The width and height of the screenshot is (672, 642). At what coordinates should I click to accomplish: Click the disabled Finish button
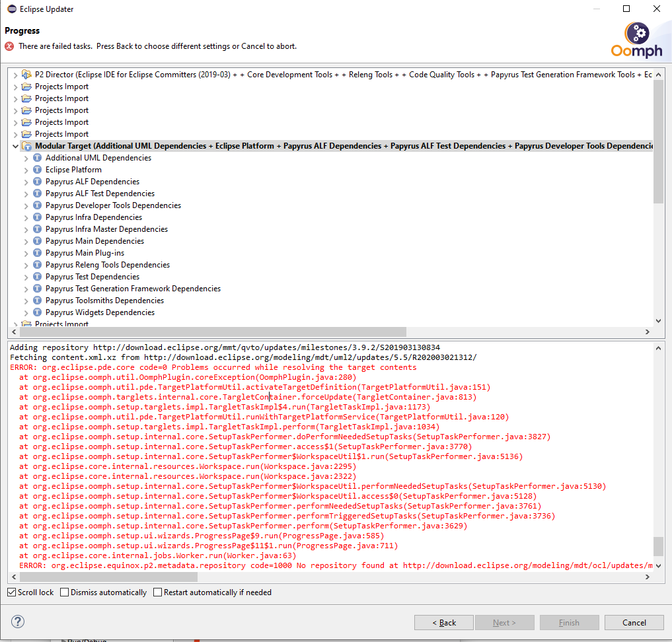tap(569, 623)
